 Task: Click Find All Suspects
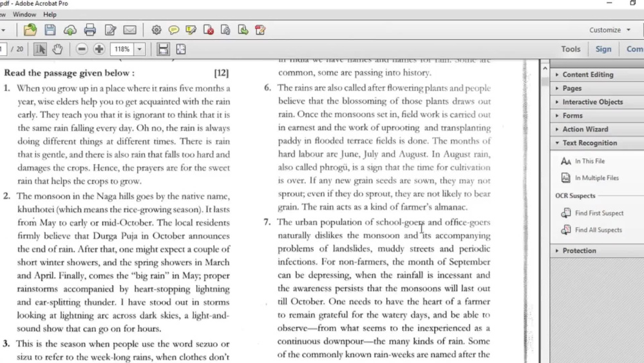coord(598,230)
